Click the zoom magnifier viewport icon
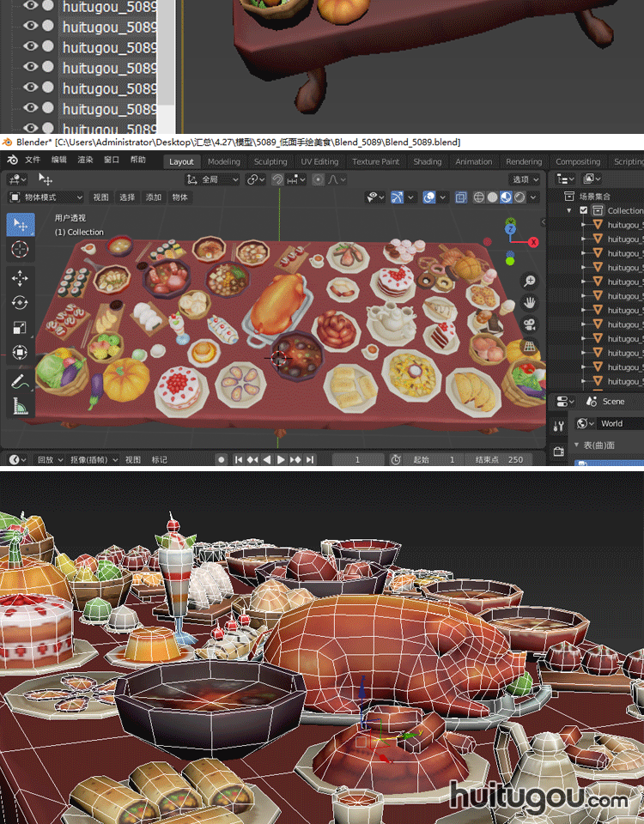Image resolution: width=644 pixels, height=824 pixels. 531,281
